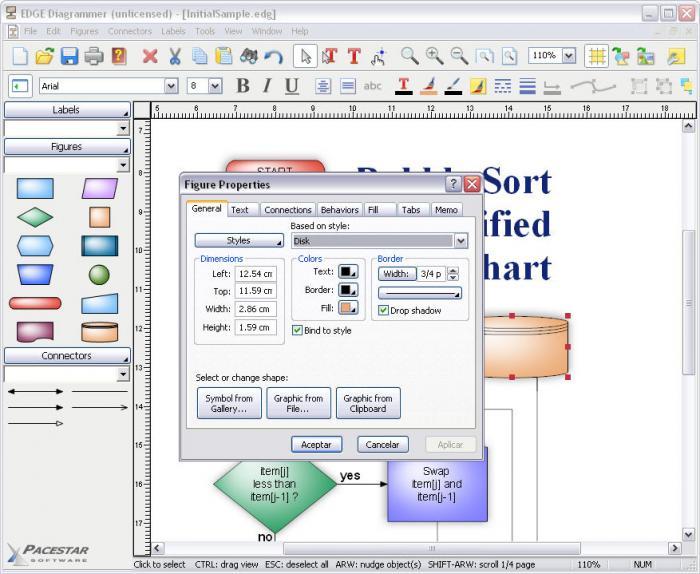The image size is (700, 574).
Task: Open border line style dropdown
Action: pyautogui.click(x=420, y=293)
